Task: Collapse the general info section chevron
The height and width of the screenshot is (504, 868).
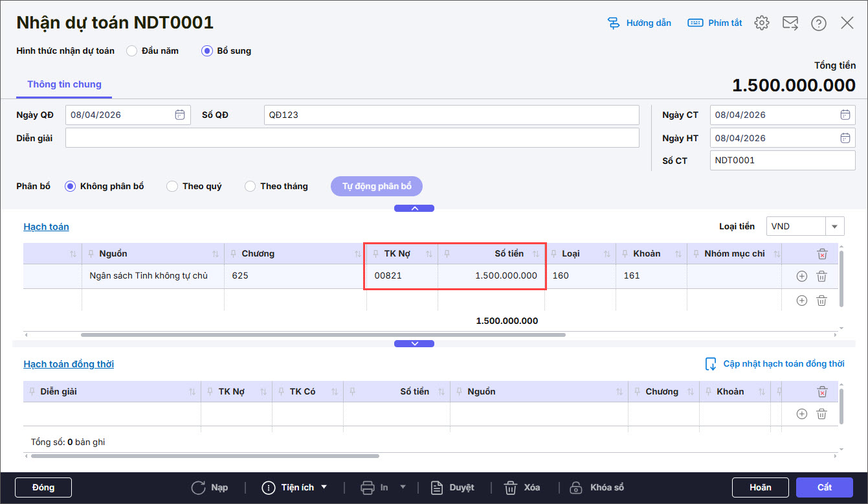Action: [414, 208]
